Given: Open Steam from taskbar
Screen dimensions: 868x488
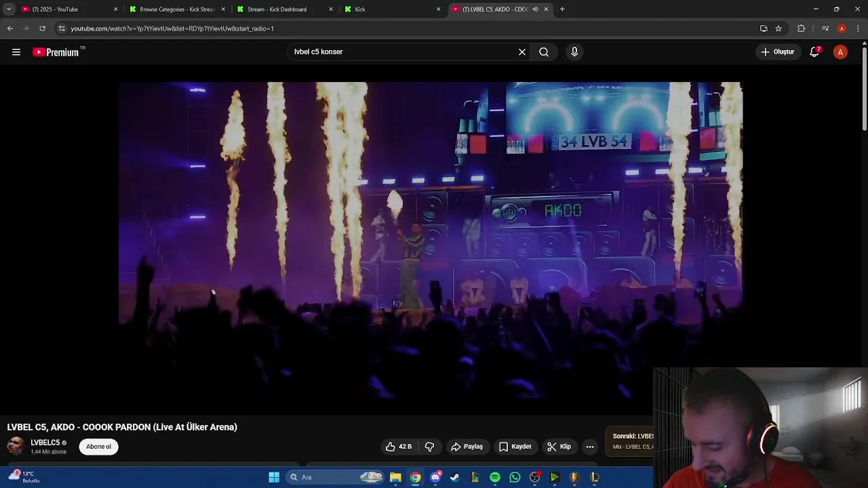Looking at the screenshot, I should tap(455, 477).
